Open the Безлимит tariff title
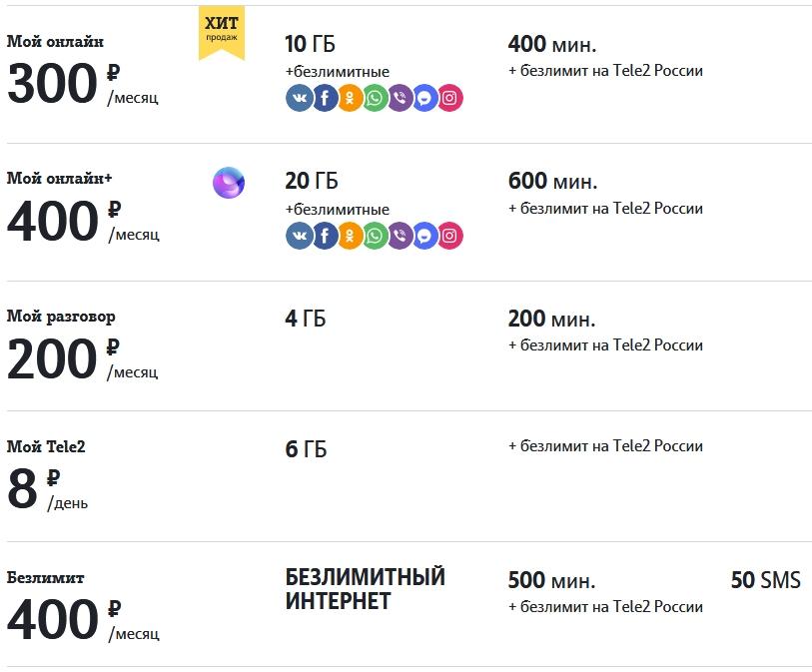This screenshot has height=672, width=812. click(45, 577)
